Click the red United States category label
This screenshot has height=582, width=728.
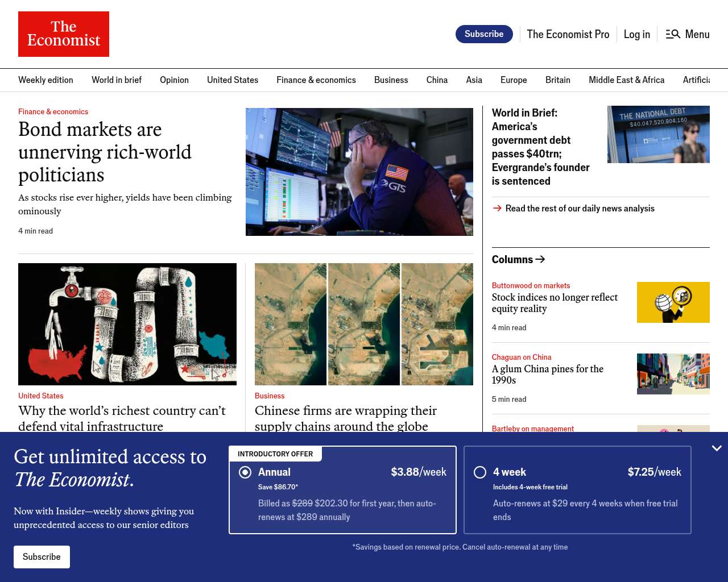coord(41,396)
